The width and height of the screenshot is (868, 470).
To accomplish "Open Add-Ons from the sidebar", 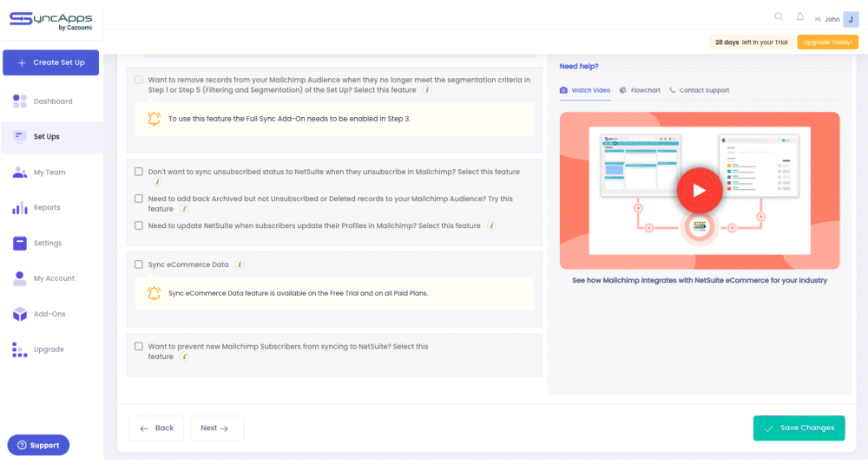I will [52, 314].
